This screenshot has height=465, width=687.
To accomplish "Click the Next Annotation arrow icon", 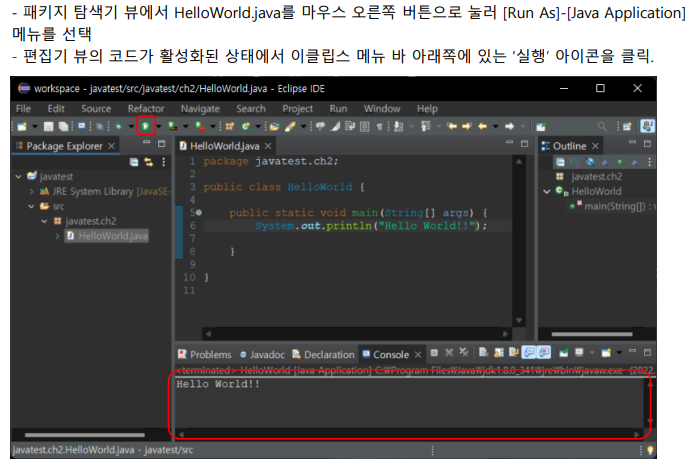I will tap(398, 127).
